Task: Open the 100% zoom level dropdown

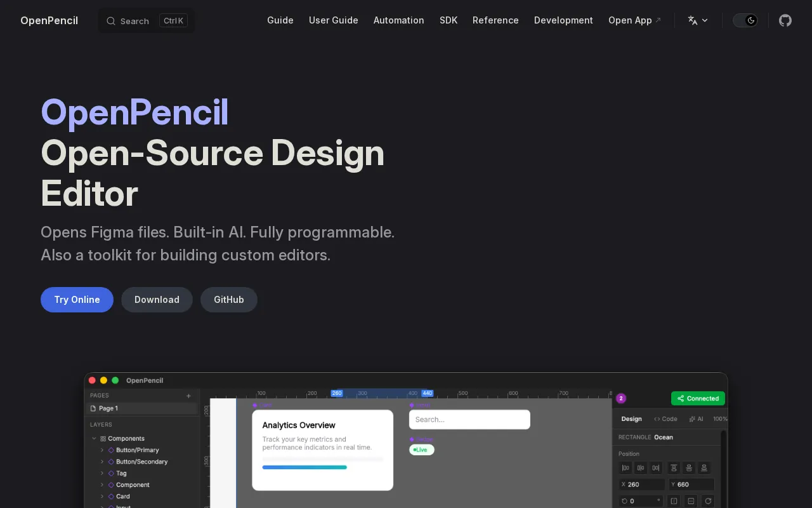Action: [x=721, y=419]
